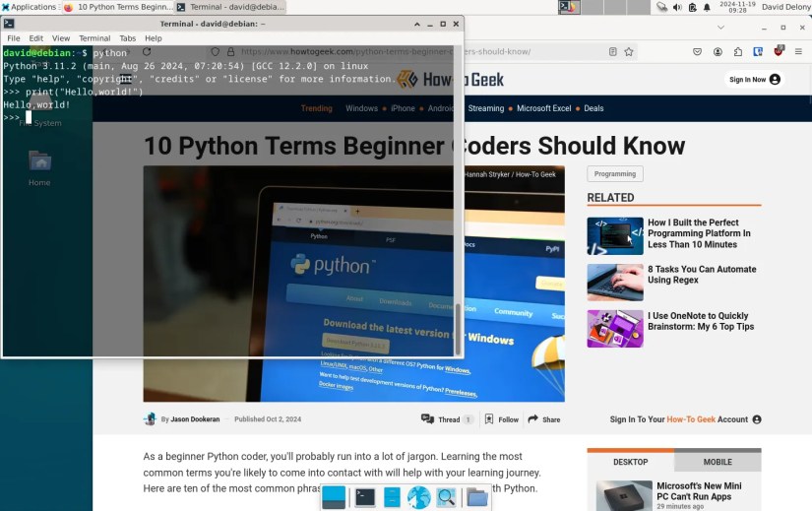
Task: Open 'Microsoft's New Mini PC Can't Run Apps'
Action: tap(699, 491)
